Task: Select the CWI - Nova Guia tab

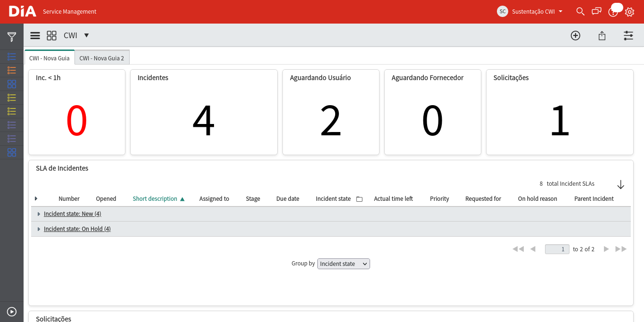Action: (x=50, y=58)
